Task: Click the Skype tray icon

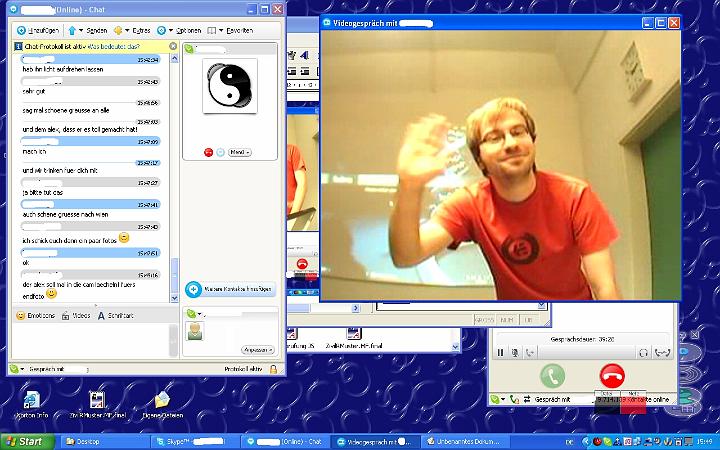Action: click(x=607, y=442)
